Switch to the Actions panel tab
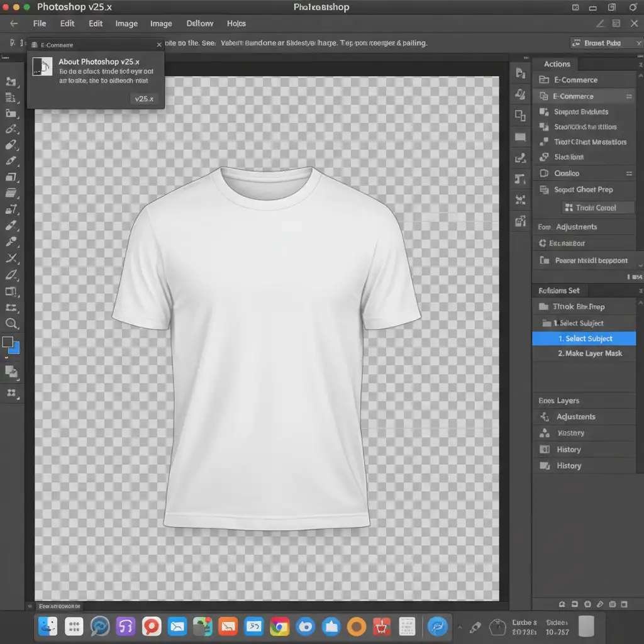Image resolution: width=644 pixels, height=644 pixels. click(x=557, y=64)
